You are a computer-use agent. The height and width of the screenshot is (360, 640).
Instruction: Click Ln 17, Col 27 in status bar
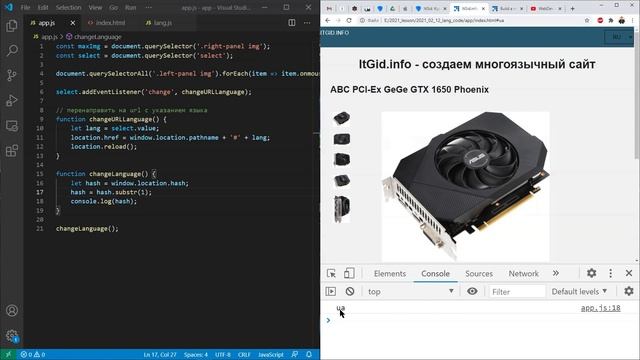point(160,355)
